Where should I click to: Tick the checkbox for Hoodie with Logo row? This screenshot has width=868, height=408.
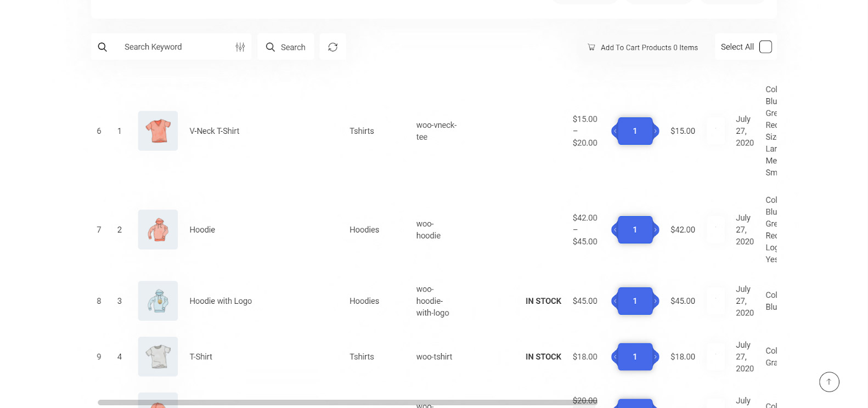coord(715,301)
